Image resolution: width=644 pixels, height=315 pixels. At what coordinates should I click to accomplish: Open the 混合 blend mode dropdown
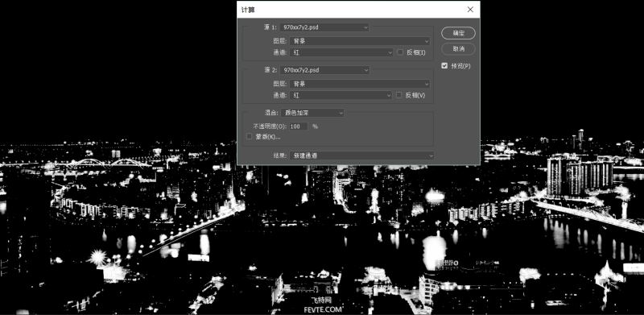tap(312, 113)
